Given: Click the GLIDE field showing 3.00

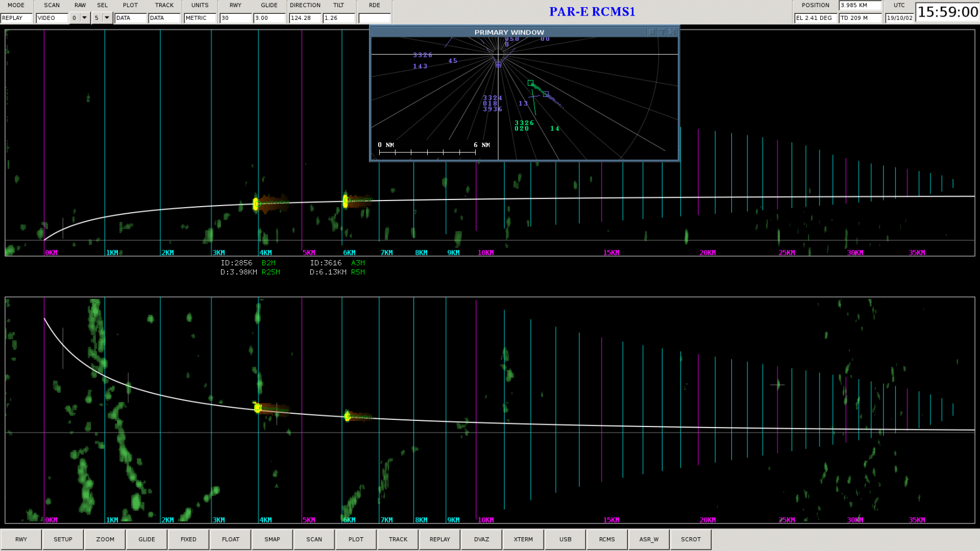Looking at the screenshot, I should 270,18.
